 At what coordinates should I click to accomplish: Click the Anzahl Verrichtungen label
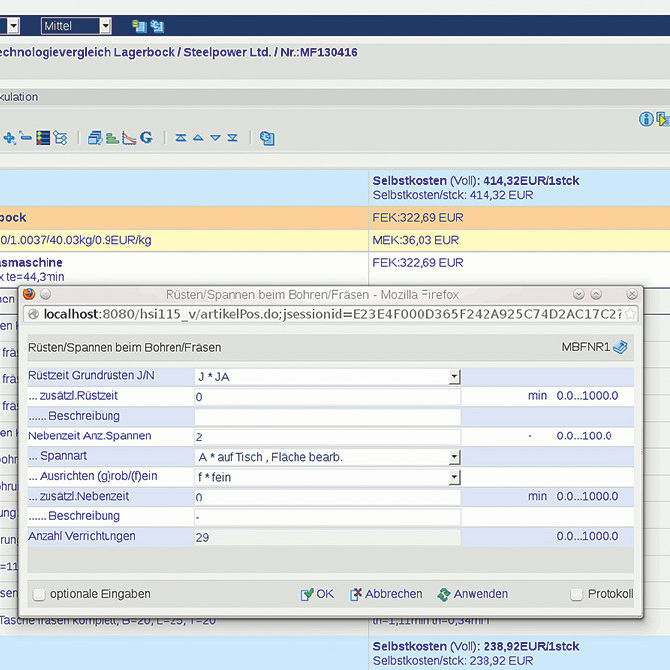tap(82, 536)
